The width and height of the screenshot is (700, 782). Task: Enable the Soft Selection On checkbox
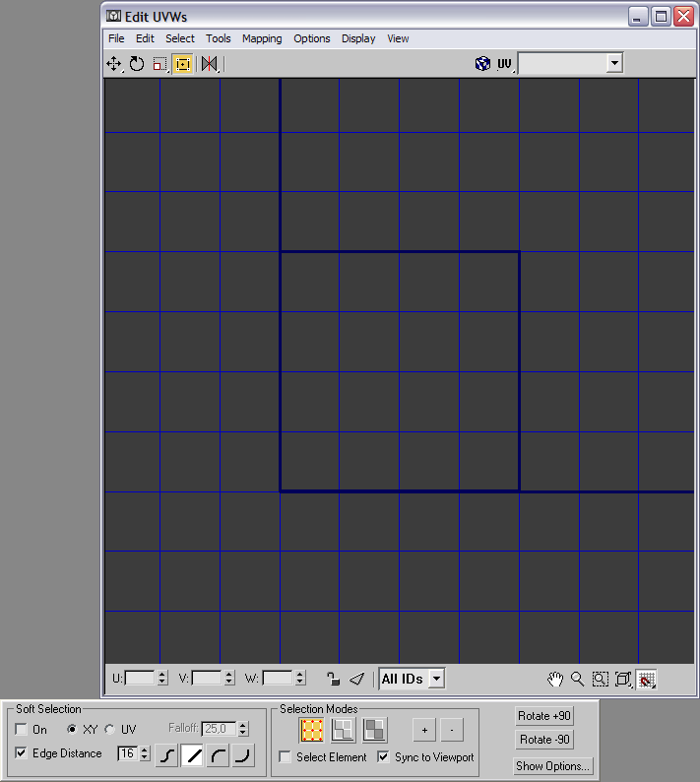(22, 730)
